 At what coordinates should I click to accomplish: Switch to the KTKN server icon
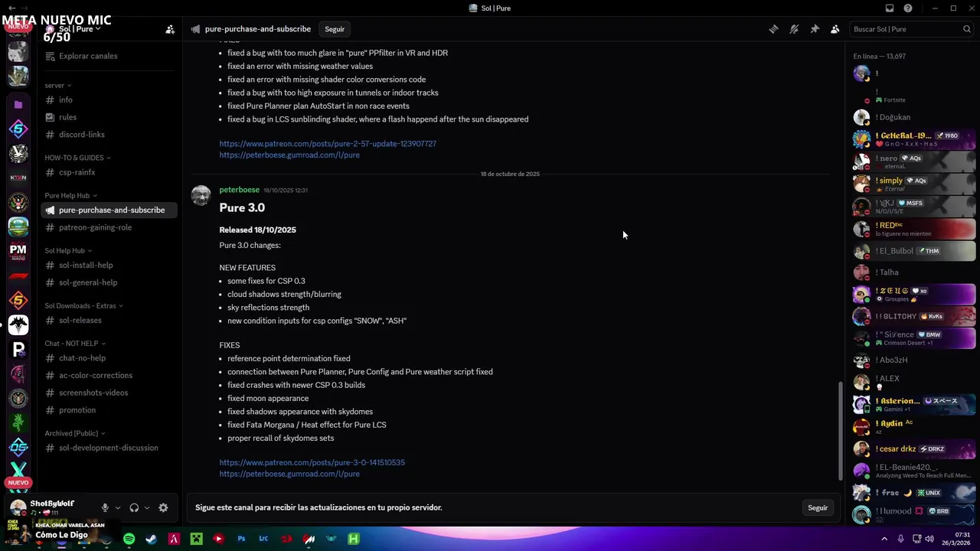(x=18, y=178)
